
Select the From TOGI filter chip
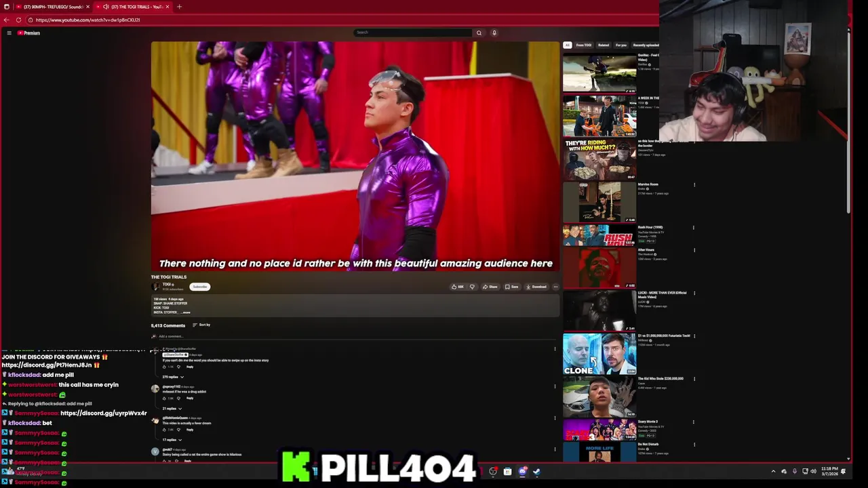584,45
